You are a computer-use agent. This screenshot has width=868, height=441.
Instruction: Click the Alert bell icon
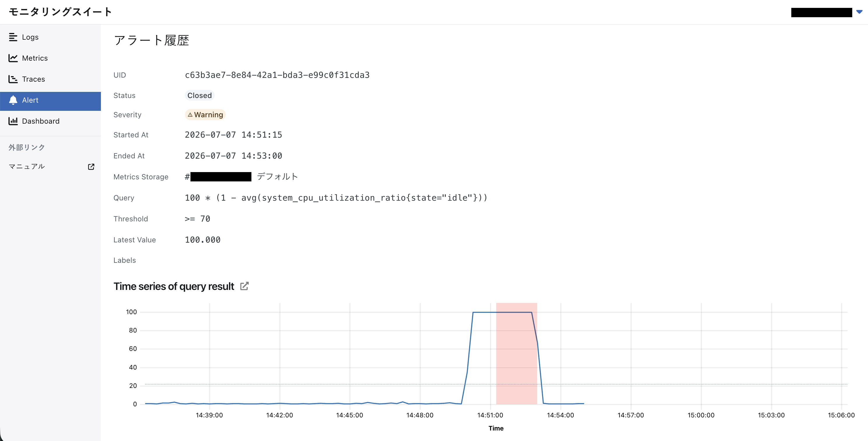(x=13, y=100)
